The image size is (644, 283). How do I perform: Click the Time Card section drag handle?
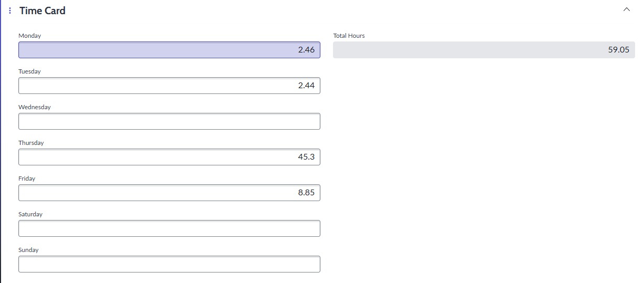click(10, 11)
